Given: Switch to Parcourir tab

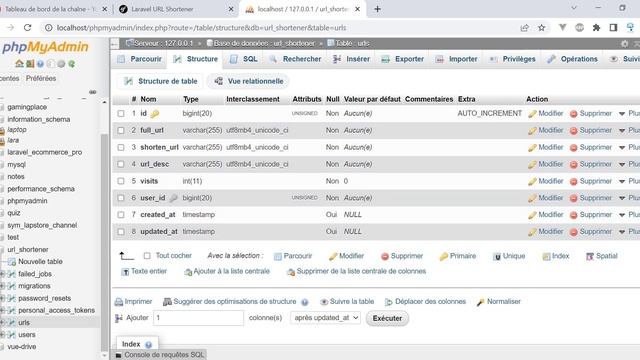Looking at the screenshot, I should 140,59.
